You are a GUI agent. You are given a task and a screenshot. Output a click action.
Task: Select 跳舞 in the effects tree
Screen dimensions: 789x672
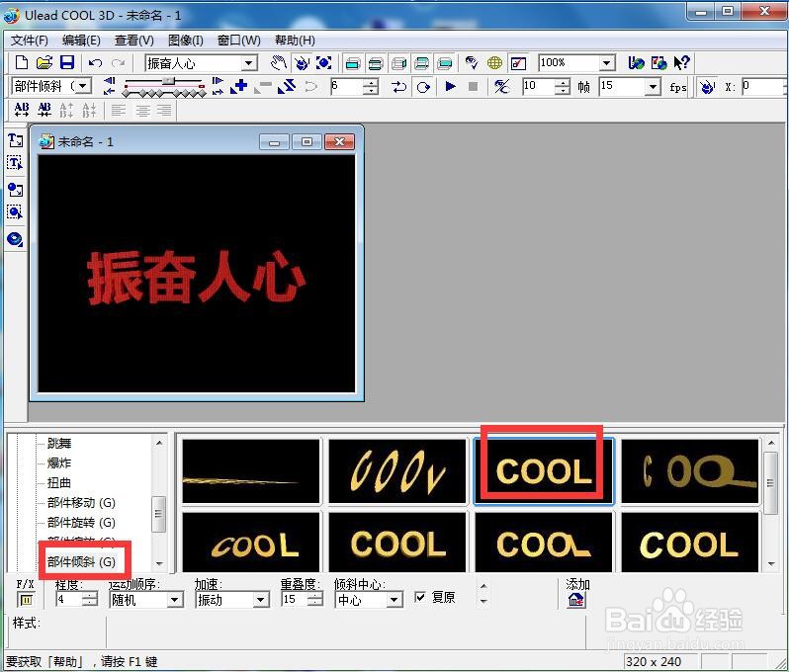(x=59, y=443)
